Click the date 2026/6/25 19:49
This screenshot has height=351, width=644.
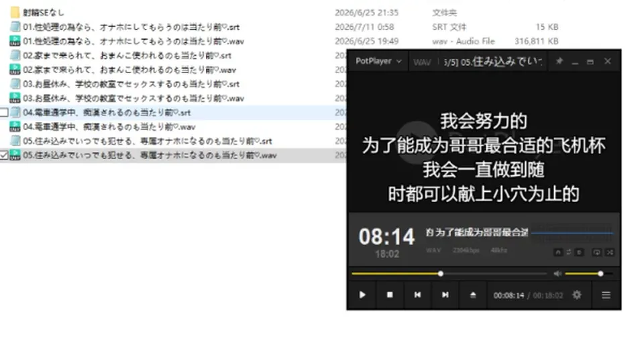tap(366, 41)
